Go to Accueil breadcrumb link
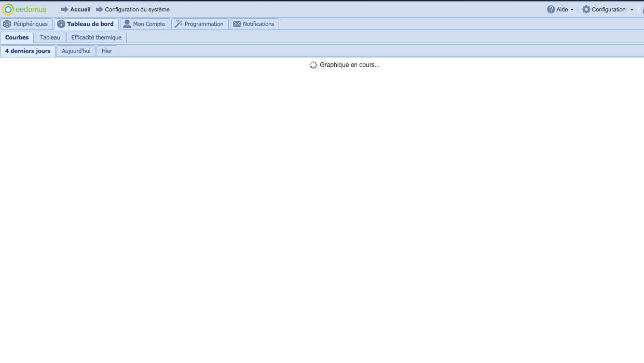Viewport: 644px width, 363px height. pyautogui.click(x=80, y=9)
